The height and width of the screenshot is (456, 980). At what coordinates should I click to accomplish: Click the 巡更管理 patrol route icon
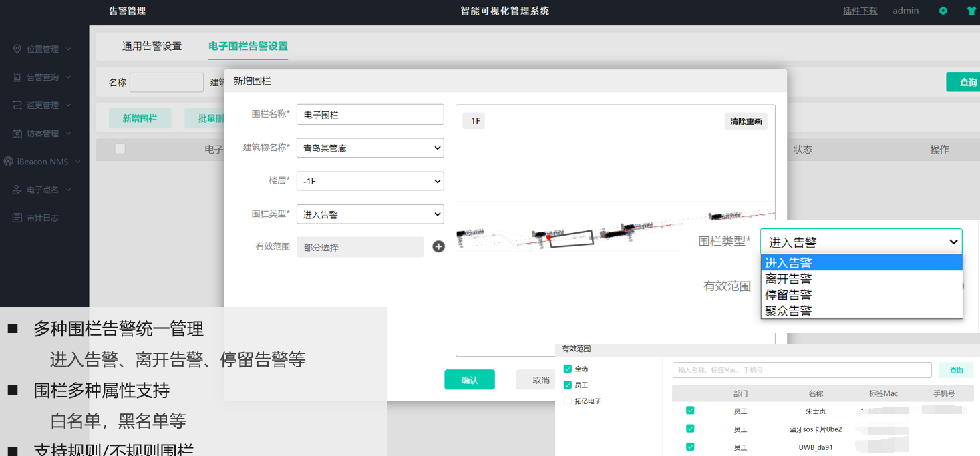16,105
